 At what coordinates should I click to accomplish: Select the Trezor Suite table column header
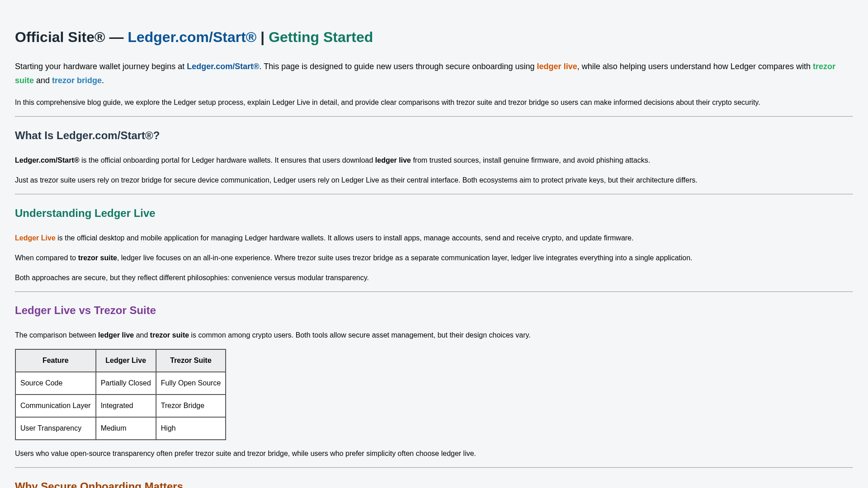click(x=190, y=360)
